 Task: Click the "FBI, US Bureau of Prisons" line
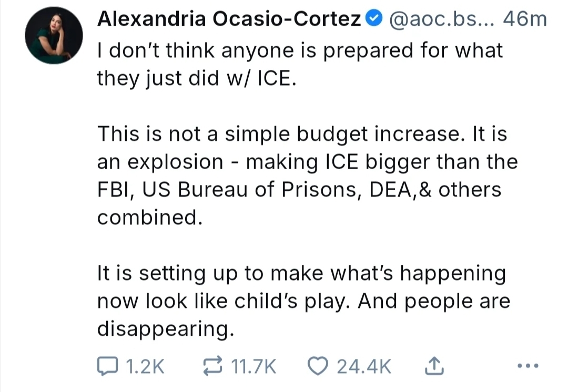pos(299,189)
